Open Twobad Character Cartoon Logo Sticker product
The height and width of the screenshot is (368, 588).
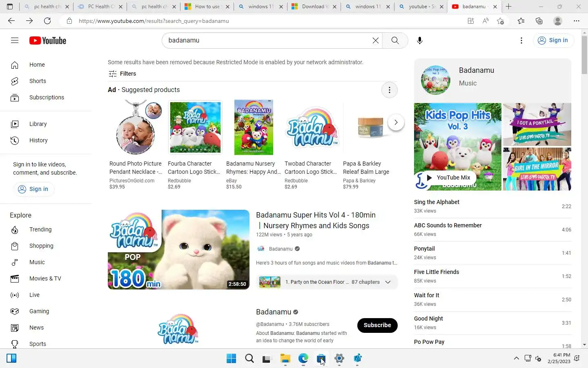(312, 145)
